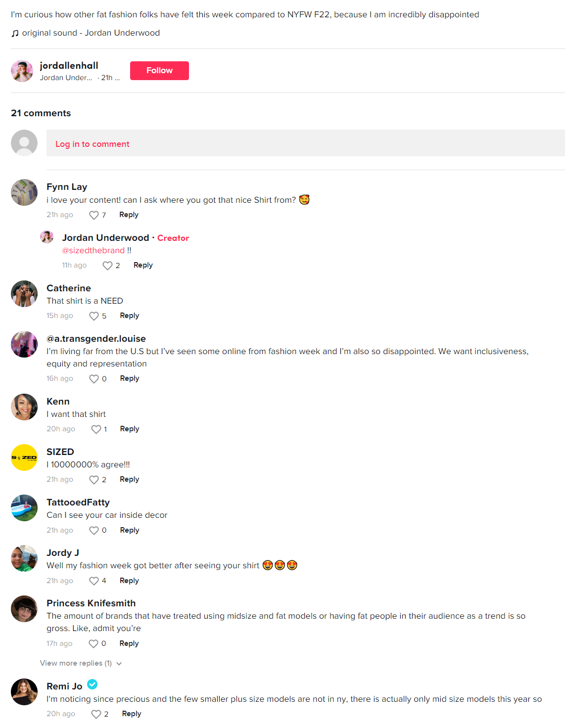
Task: Tap heart on SIZED's agree comment
Action: 94,480
